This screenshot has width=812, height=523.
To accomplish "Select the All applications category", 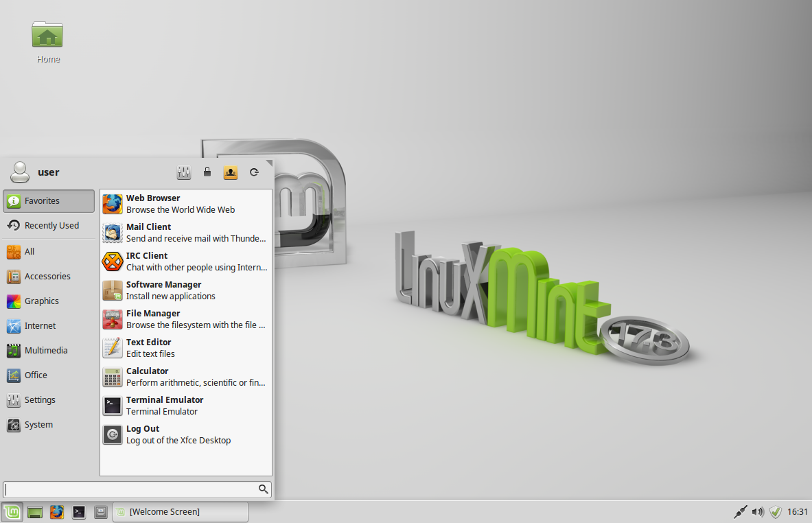I will 49,252.
